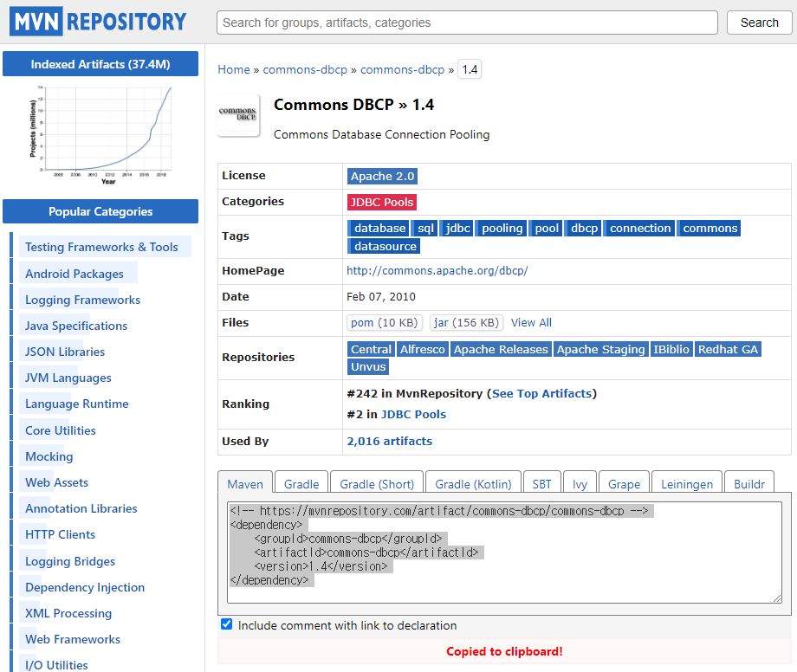This screenshot has width=797, height=672.
Task: Open the Apache 2.0 license tag
Action: 382,177
